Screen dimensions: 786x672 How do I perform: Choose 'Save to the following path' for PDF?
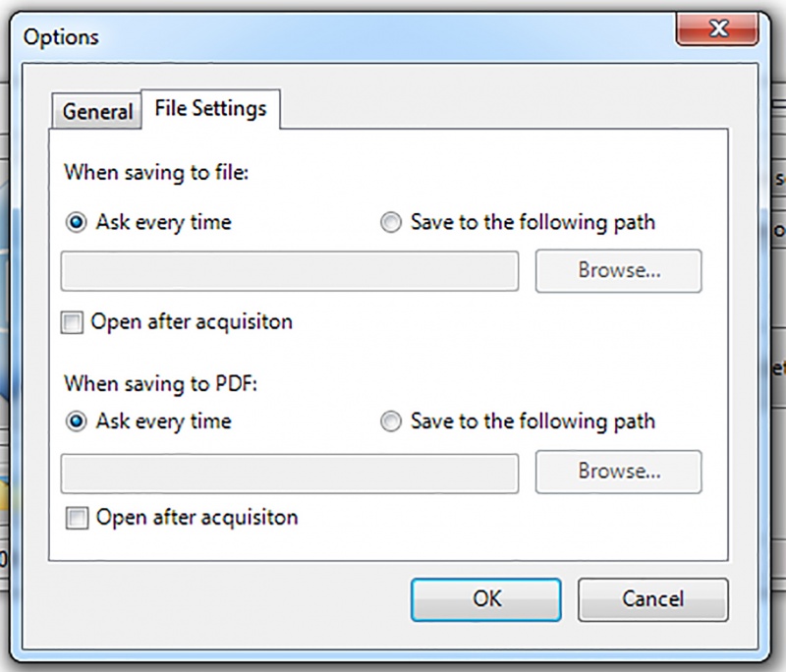coord(392,422)
